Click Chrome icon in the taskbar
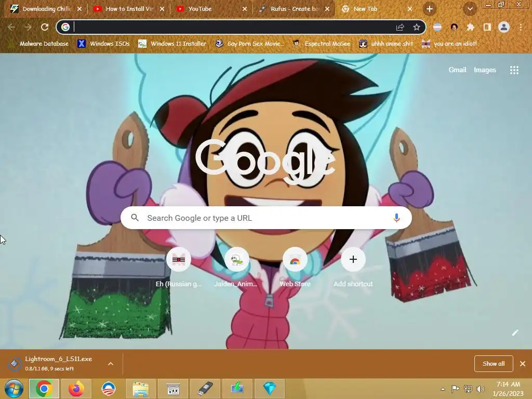The height and width of the screenshot is (399, 532). click(x=44, y=389)
